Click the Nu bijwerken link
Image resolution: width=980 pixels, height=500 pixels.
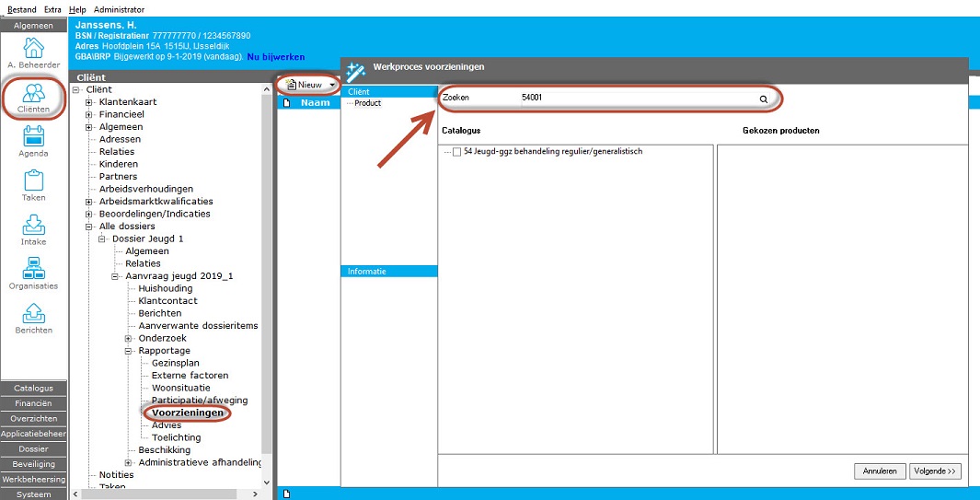point(276,57)
